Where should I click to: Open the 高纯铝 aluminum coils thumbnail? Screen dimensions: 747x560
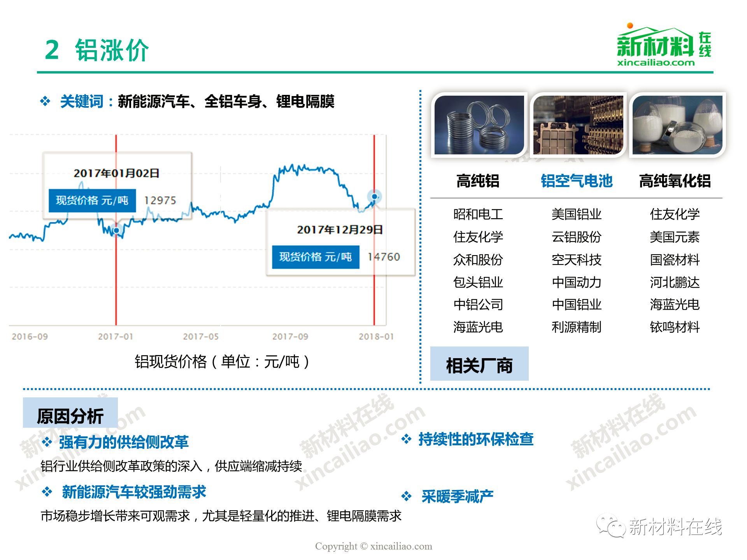pyautogui.click(x=479, y=125)
